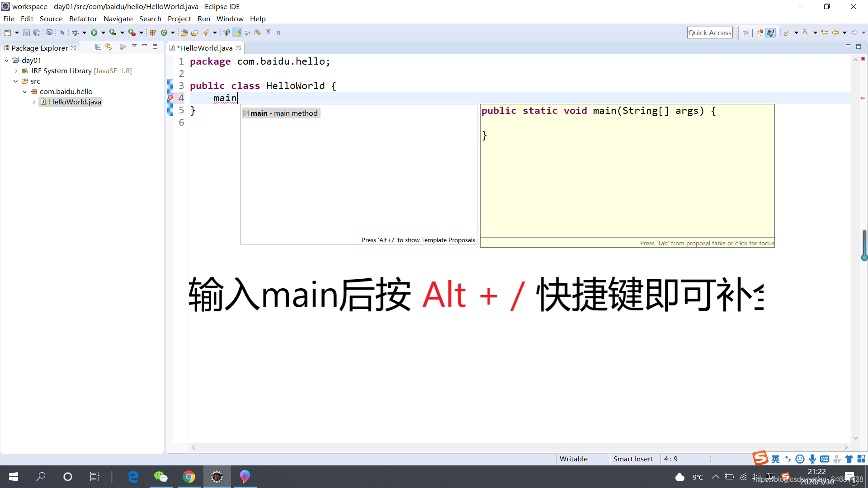Click the Quick Access search field
Image resolution: width=868 pixels, height=488 pixels.
710,33
